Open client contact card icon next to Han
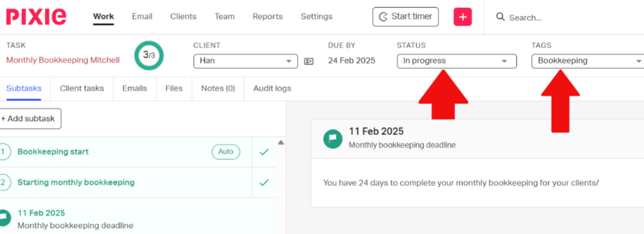Screen dimensions: 644x234 tap(308, 61)
